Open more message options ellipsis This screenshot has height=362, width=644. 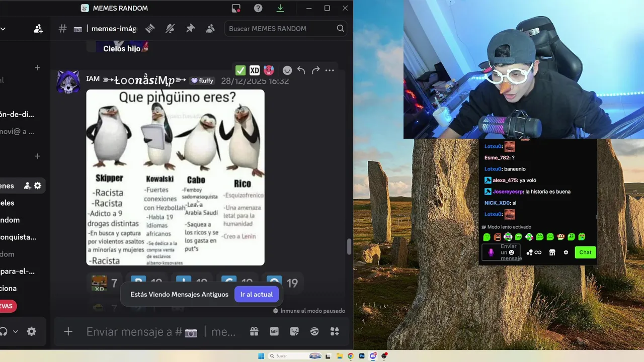pyautogui.click(x=330, y=70)
